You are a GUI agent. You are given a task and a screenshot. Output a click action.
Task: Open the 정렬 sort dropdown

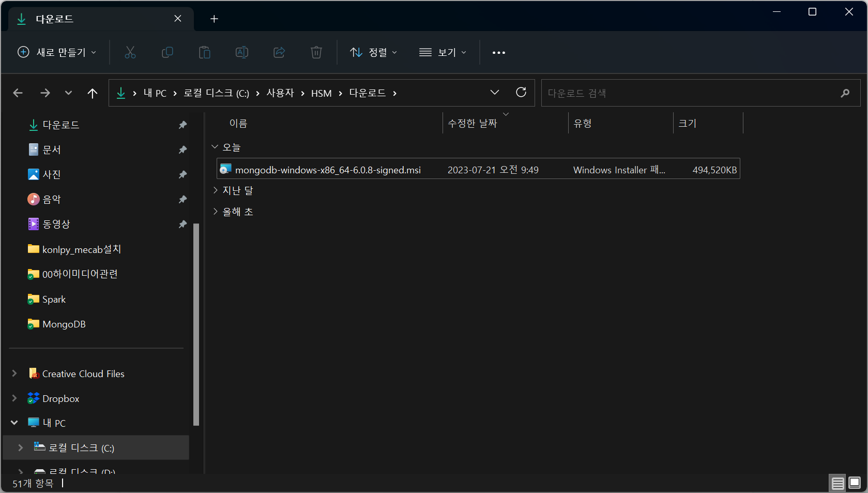point(374,52)
